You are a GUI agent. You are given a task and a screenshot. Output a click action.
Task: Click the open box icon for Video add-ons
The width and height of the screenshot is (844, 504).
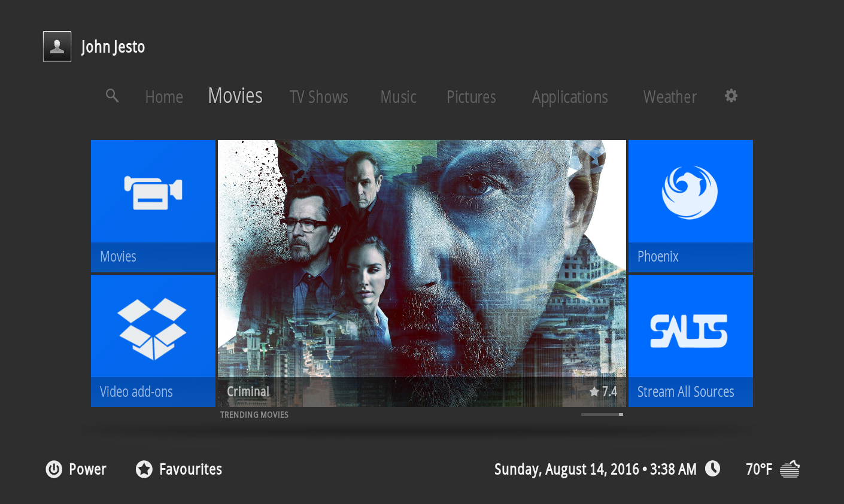(153, 329)
